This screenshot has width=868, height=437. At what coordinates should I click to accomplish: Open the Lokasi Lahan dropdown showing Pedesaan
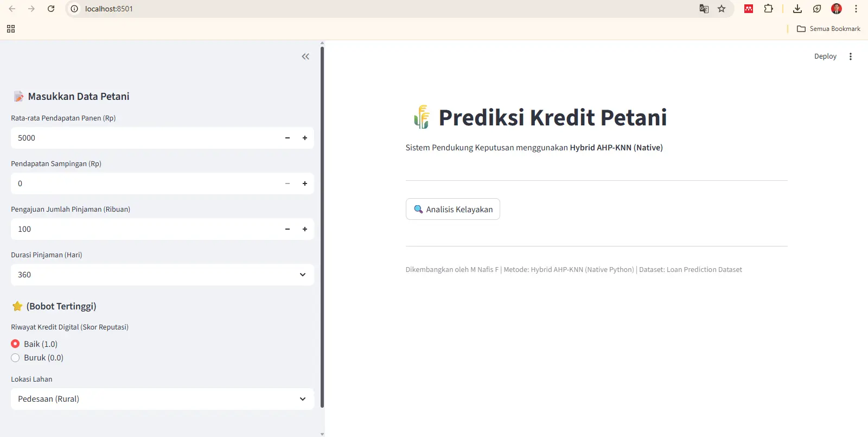[x=162, y=399]
